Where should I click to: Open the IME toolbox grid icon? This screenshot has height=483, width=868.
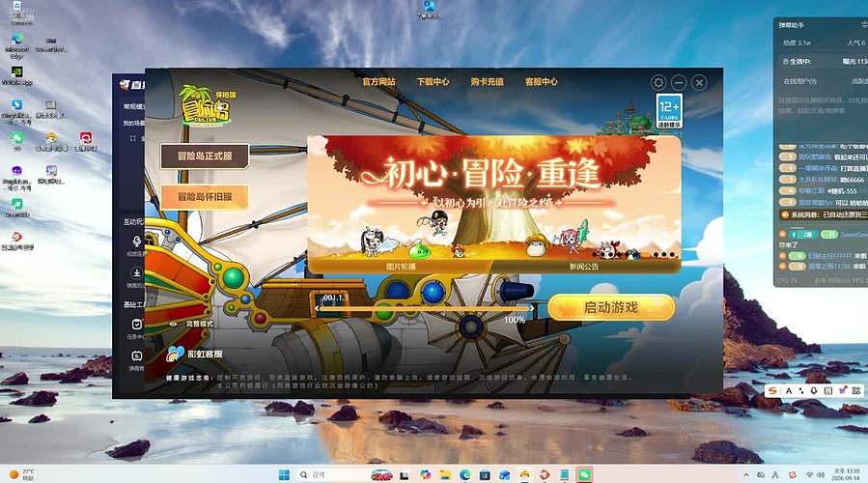pos(856,390)
